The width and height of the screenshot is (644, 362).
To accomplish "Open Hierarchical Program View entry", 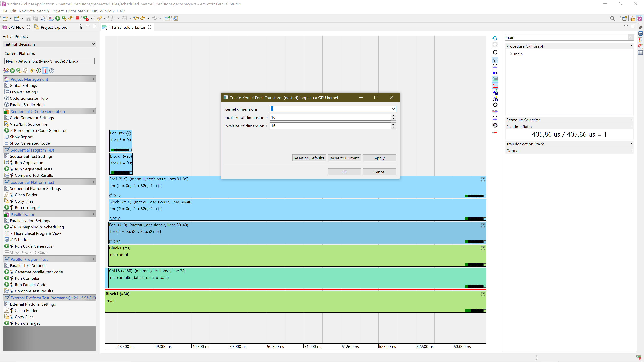I will pyautogui.click(x=37, y=233).
